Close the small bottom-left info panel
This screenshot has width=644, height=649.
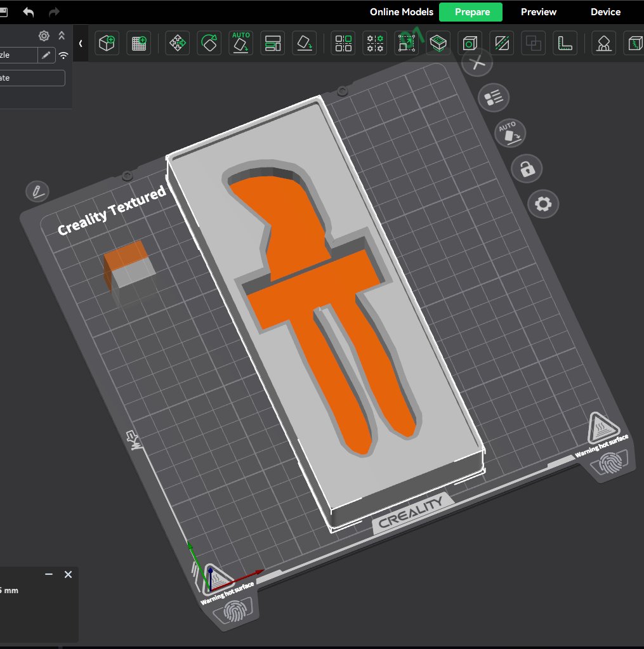69,575
